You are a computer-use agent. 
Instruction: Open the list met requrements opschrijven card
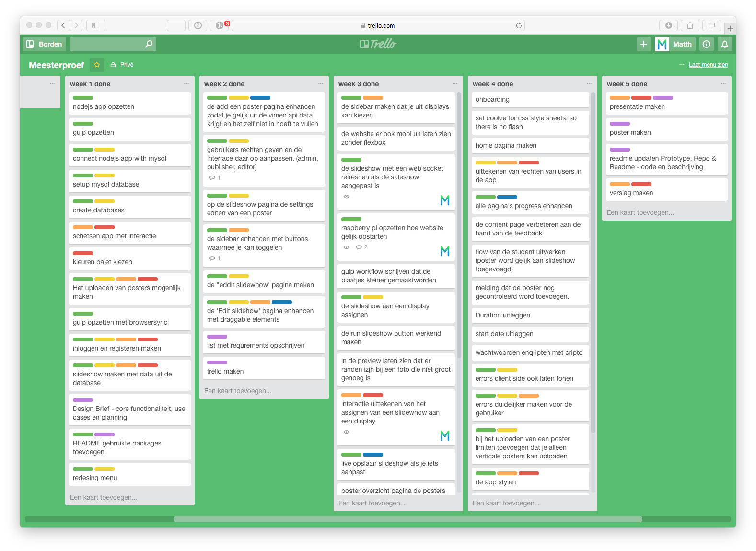coord(264,342)
